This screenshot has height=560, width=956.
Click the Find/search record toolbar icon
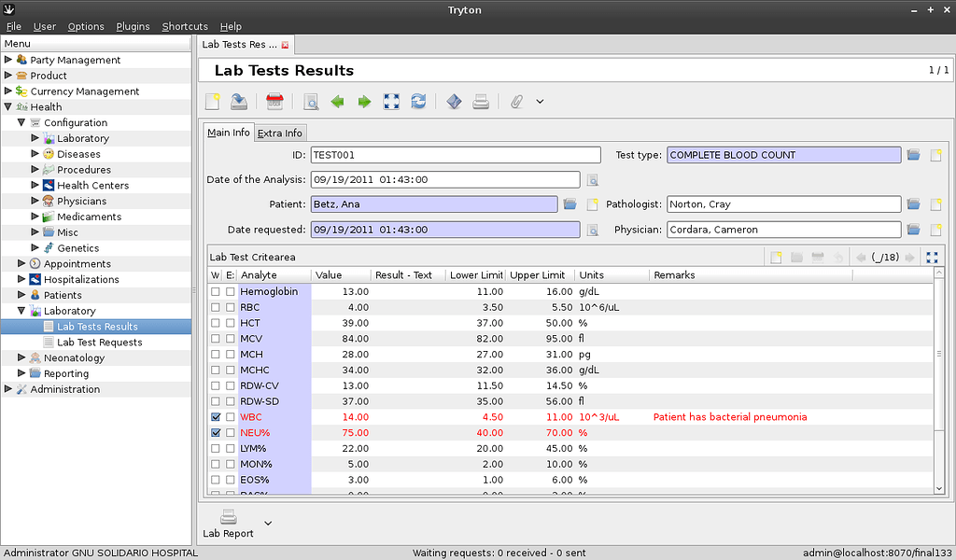coord(311,102)
